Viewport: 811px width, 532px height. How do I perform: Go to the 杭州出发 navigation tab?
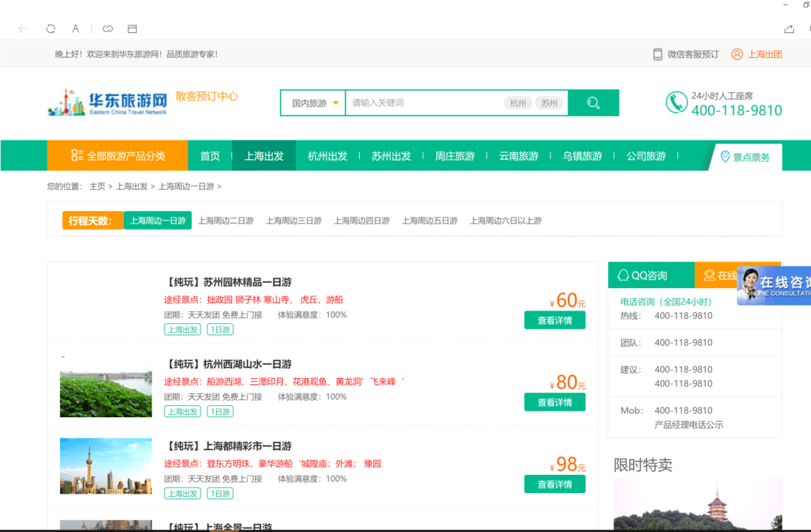pos(327,156)
